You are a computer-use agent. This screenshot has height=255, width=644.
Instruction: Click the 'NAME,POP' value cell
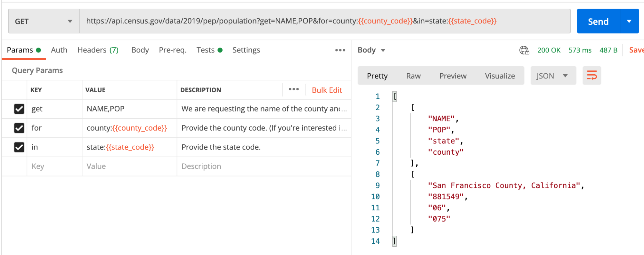click(130, 109)
